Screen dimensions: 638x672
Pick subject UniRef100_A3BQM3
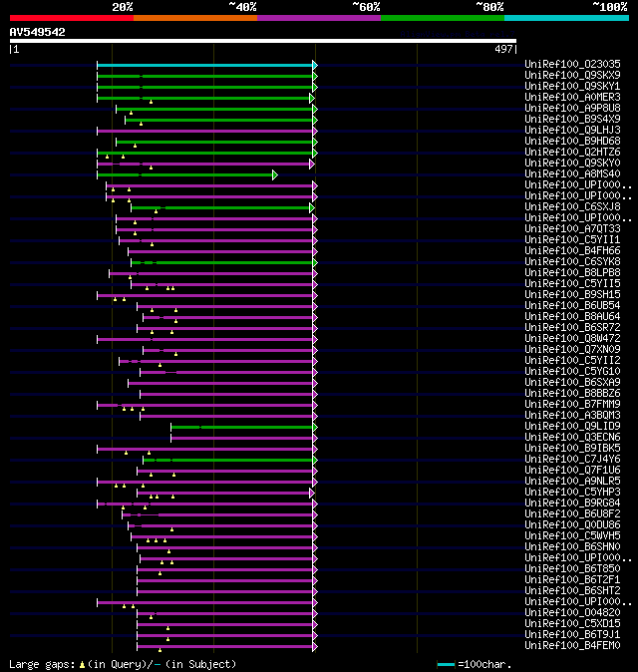pyautogui.click(x=572, y=416)
